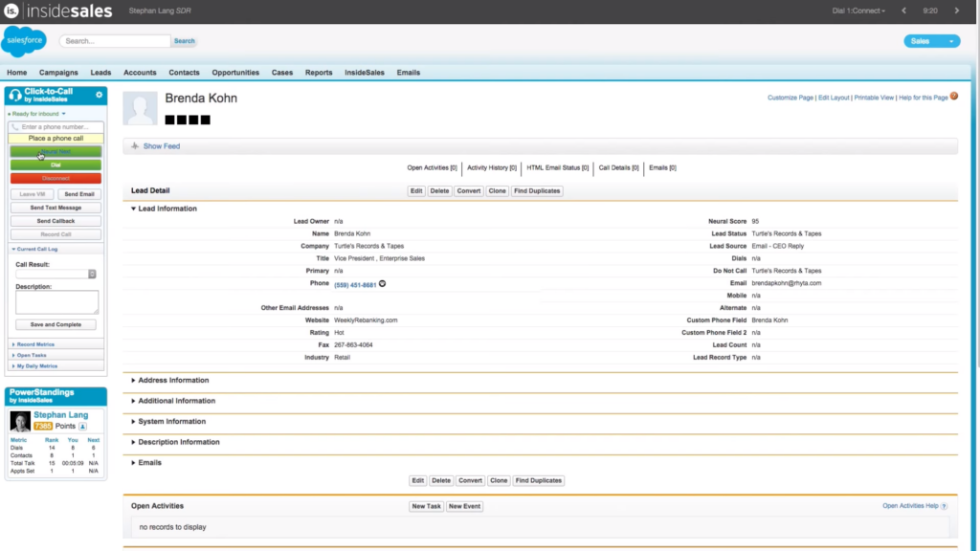Click the PowerStandings points icon
The height and width of the screenshot is (551, 980).
82,426
